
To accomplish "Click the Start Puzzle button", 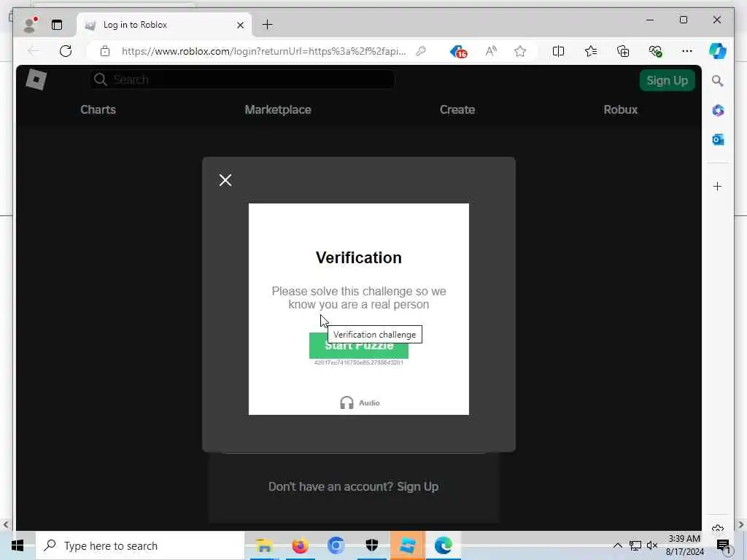I will pos(359,345).
